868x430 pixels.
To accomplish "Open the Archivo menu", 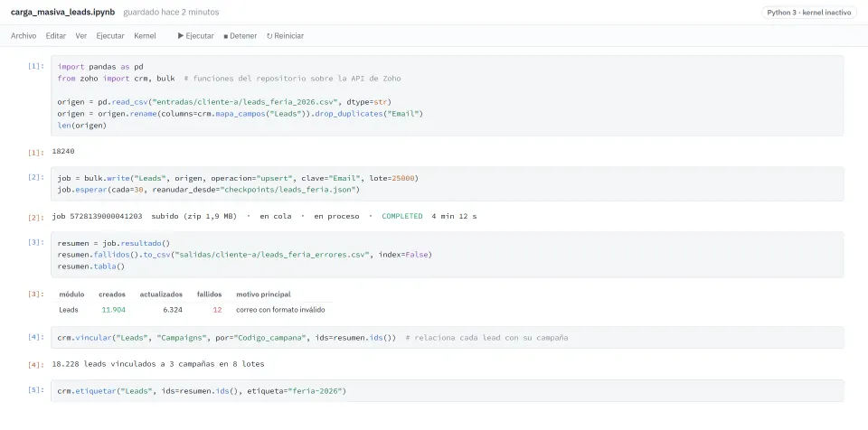I will point(24,36).
